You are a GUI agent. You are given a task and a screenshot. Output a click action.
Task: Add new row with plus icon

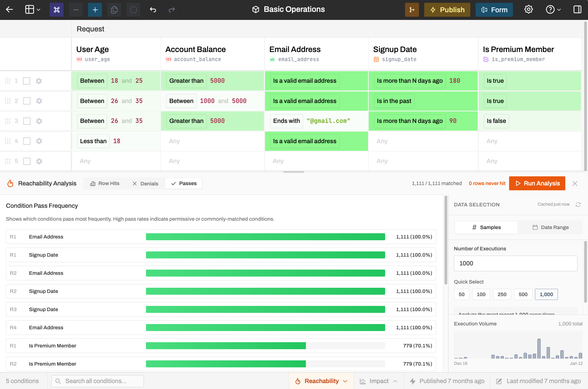(95, 10)
